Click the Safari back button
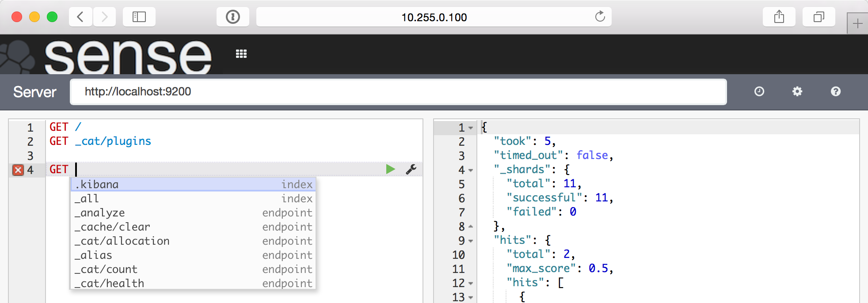The height and width of the screenshot is (303, 868). pyautogui.click(x=80, y=17)
